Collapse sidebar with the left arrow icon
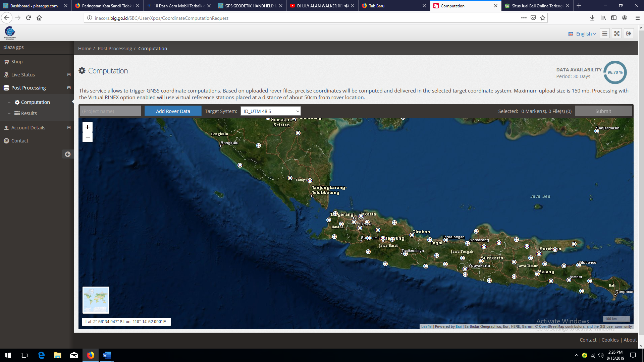Viewport: 644px width, 362px height. coord(68,154)
